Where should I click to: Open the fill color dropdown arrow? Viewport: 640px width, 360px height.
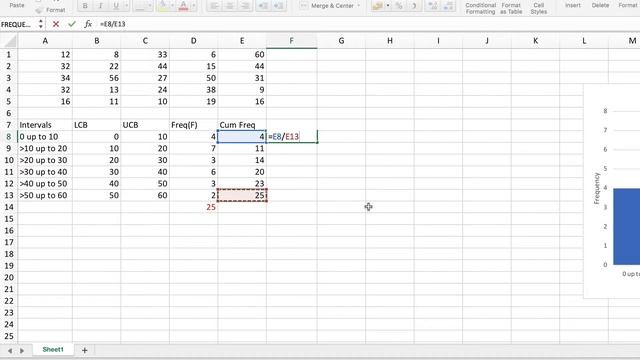tap(172, 6)
